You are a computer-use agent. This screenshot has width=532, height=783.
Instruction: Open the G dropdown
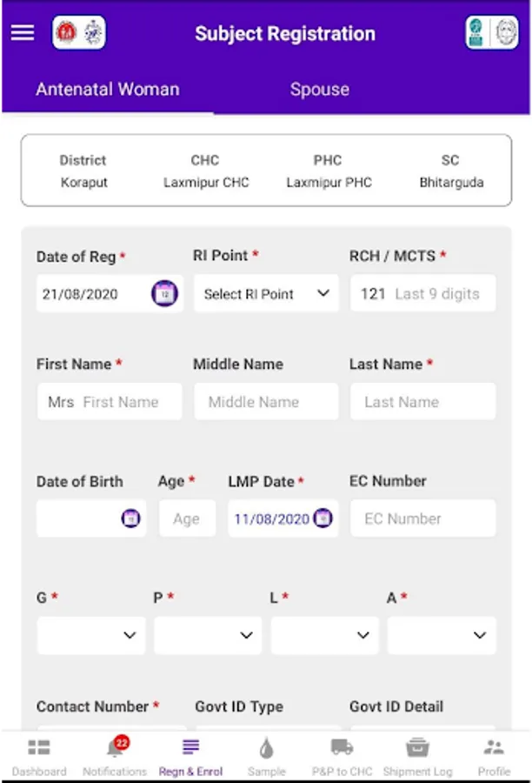tap(91, 635)
